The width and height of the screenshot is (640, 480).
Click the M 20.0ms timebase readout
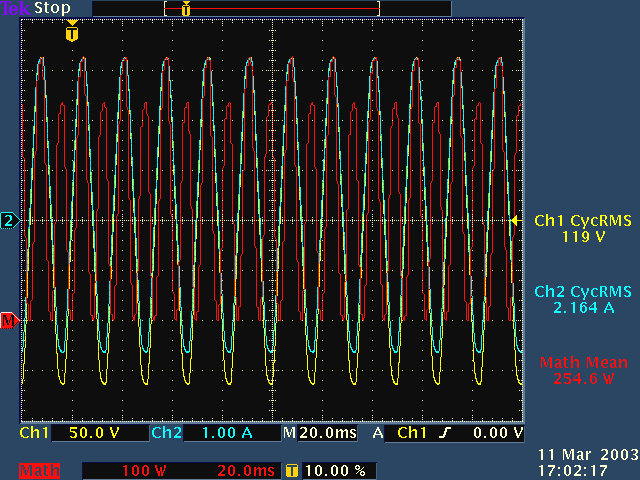[x=320, y=433]
